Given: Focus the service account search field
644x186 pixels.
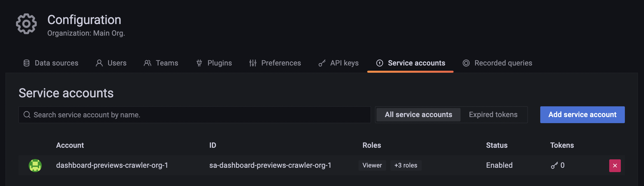Looking at the screenshot, I should [x=197, y=115].
